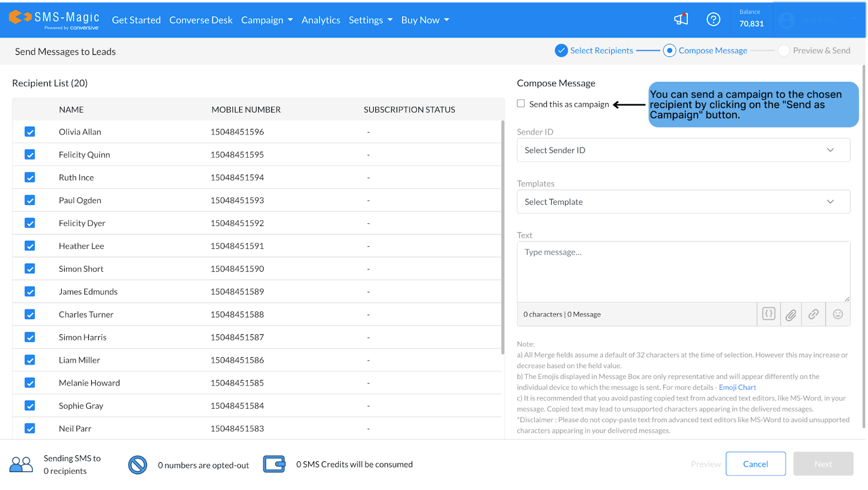The height and width of the screenshot is (490, 868).
Task: Click the name Melanie Howard
Action: [90, 383]
